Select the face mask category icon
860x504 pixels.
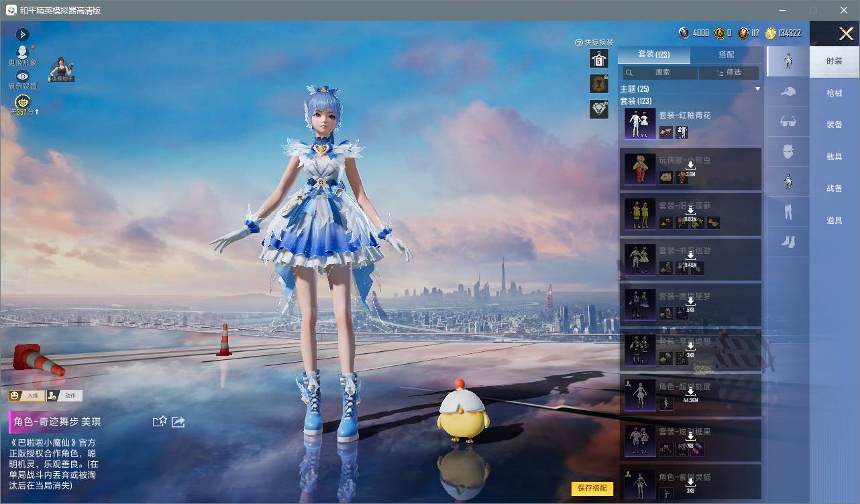[788, 152]
